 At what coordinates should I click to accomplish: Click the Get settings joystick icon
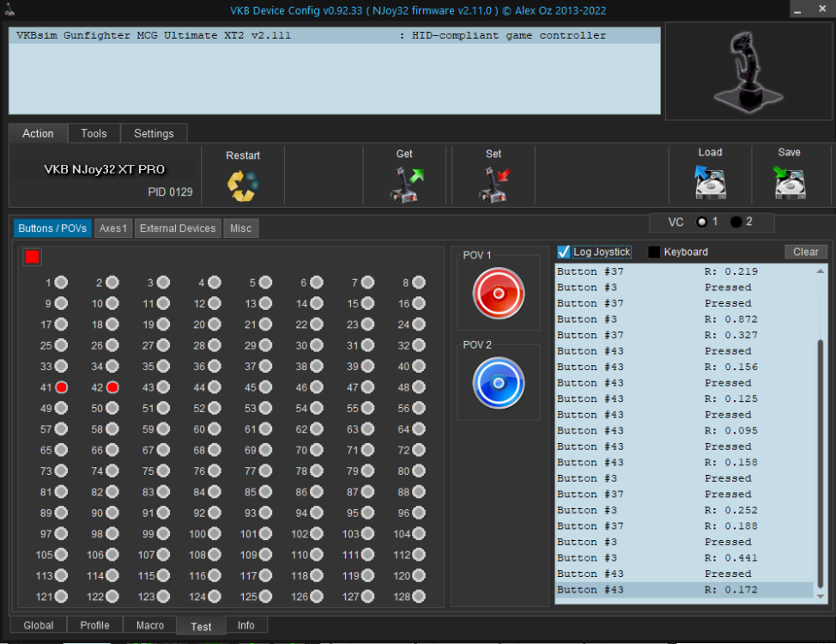pyautogui.click(x=404, y=185)
